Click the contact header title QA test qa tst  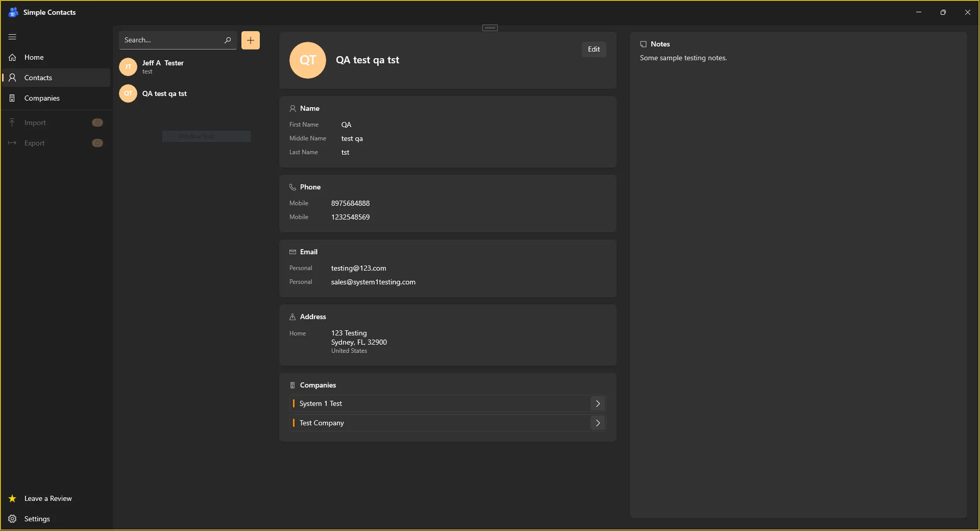point(367,60)
